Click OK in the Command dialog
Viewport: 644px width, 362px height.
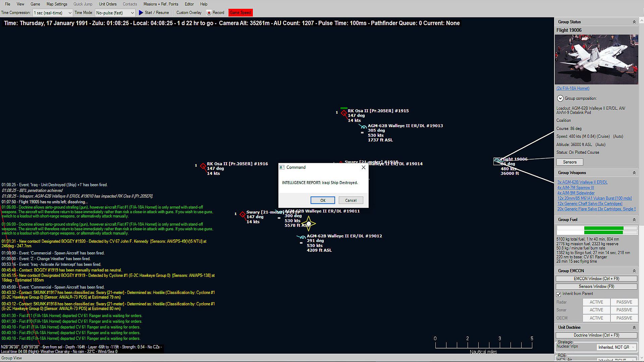pyautogui.click(x=322, y=200)
